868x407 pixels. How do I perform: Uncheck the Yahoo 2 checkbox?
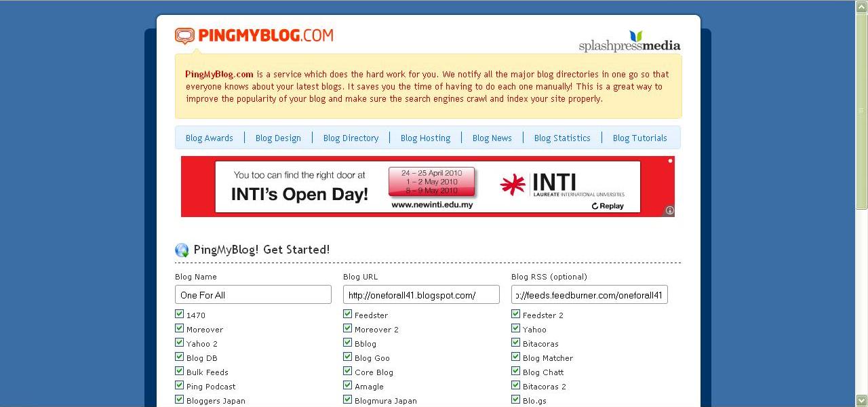click(x=179, y=343)
